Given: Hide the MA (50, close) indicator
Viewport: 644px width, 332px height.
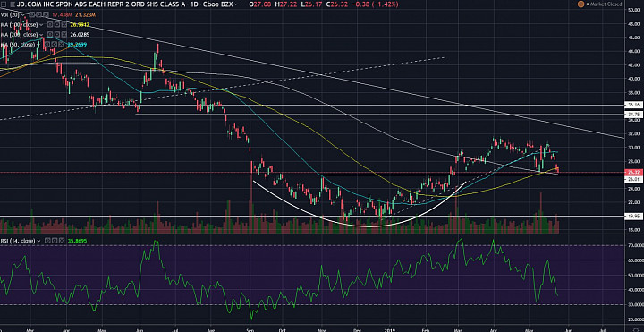Looking at the screenshot, I should coord(47,45).
